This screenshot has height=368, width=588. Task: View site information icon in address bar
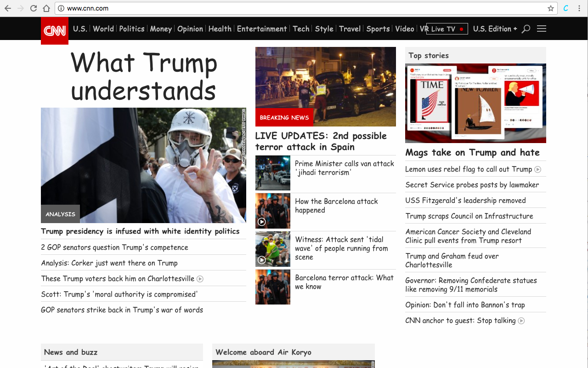[x=61, y=8]
